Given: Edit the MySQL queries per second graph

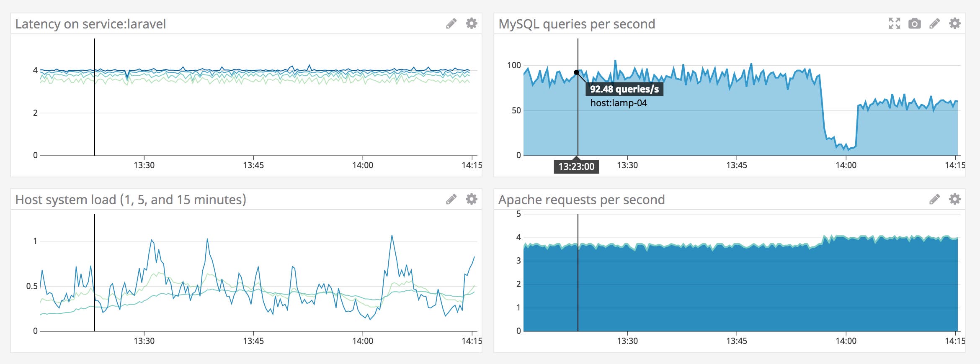Looking at the screenshot, I should 934,24.
